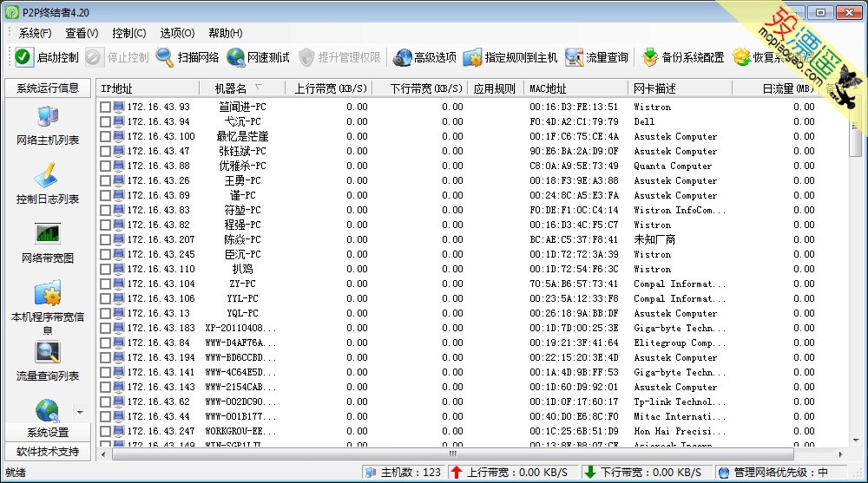Click the computer icon for 172.16.43.207
Viewport: 868px width, 483px height.
click(119, 239)
